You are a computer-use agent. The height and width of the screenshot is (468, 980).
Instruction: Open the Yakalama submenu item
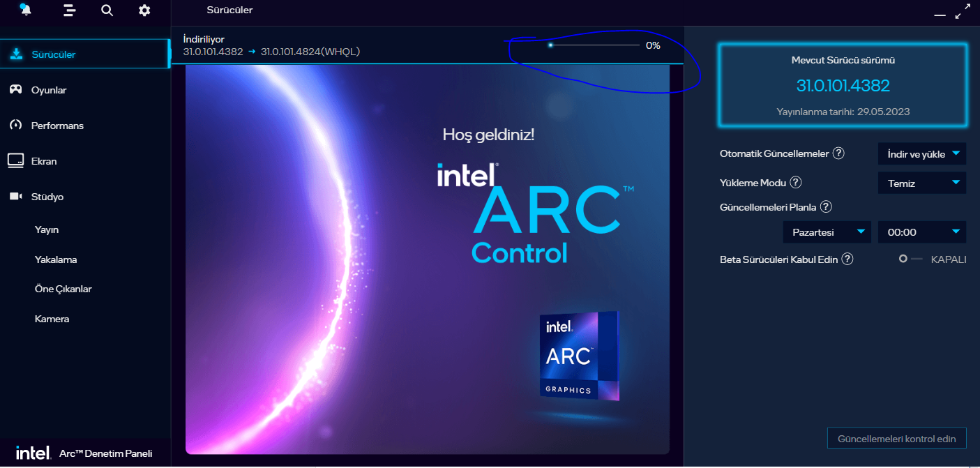(x=56, y=259)
